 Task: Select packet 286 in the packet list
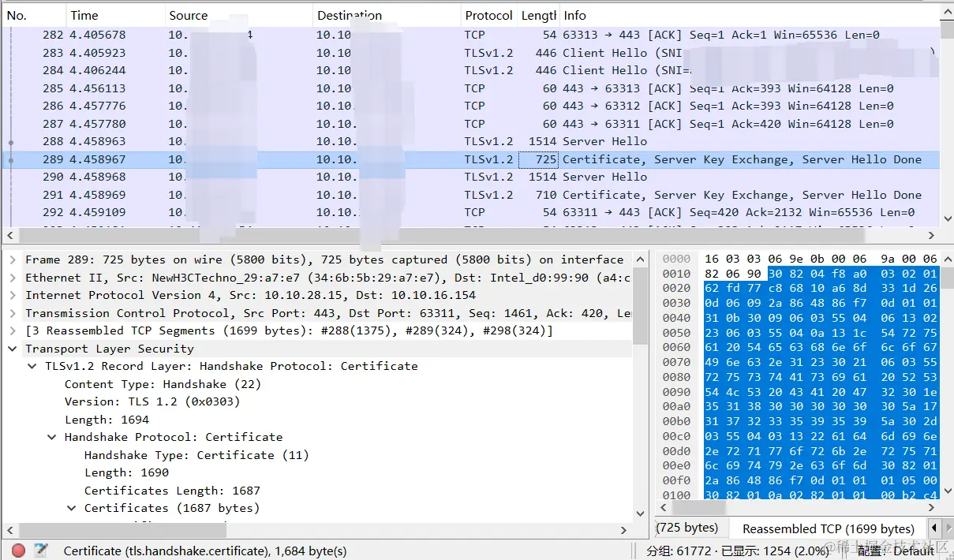(471, 106)
